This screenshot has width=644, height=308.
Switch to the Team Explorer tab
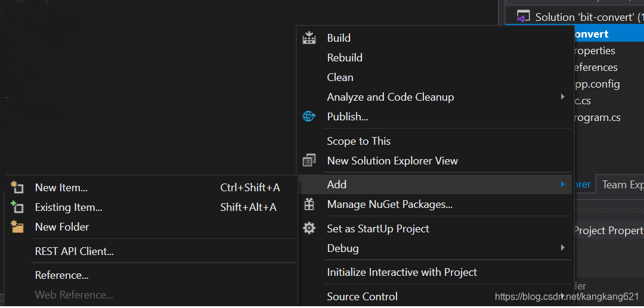coord(622,185)
